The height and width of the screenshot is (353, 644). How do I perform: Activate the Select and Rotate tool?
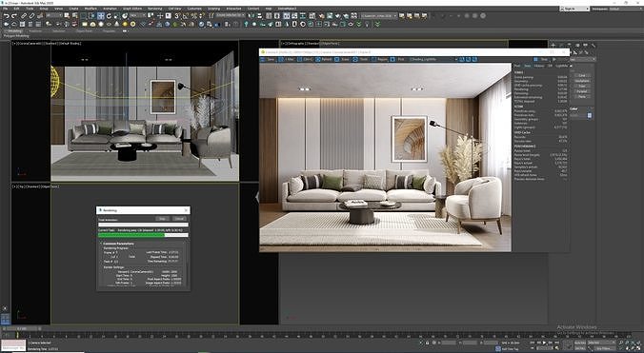tap(109, 16)
